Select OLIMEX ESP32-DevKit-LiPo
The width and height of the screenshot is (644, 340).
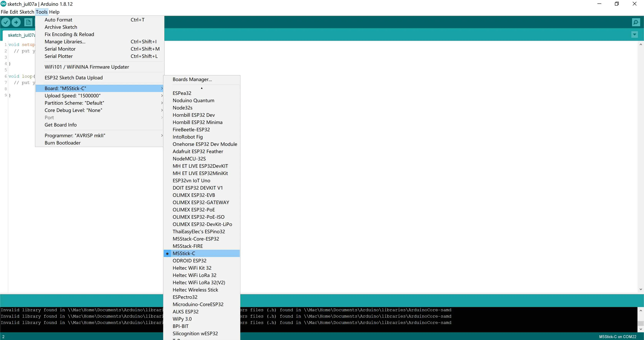[201, 224]
